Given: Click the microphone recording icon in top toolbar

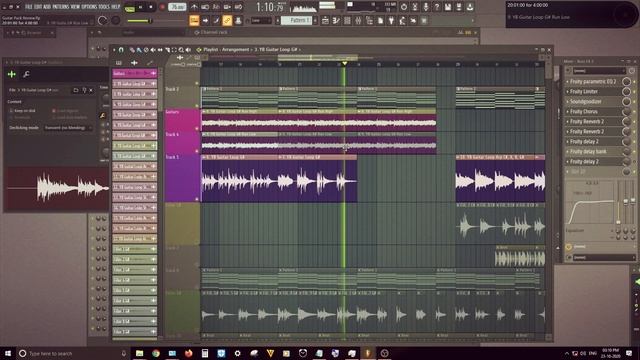Looking at the screenshot, I should (x=426, y=7).
